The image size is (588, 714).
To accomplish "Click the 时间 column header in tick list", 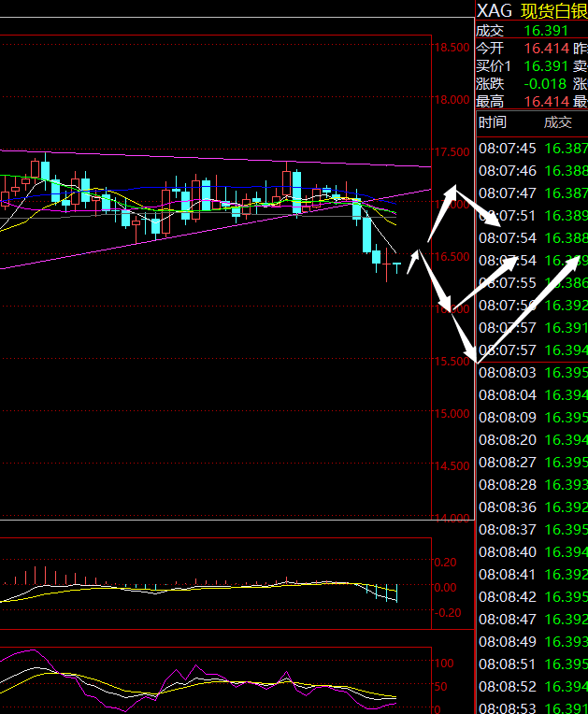I will click(493, 122).
